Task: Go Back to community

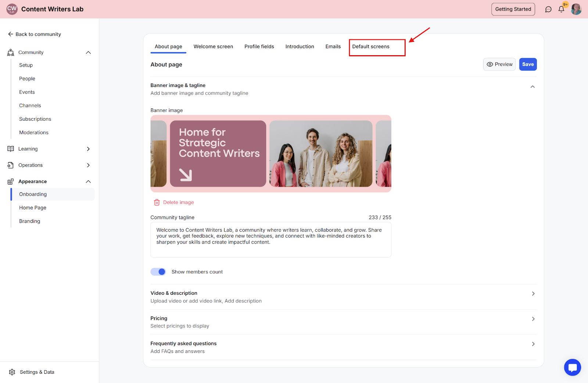Action: pyautogui.click(x=35, y=34)
